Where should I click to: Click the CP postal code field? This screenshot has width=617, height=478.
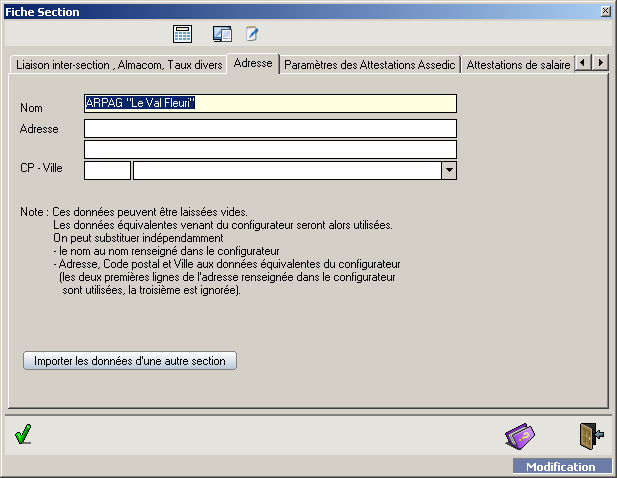[107, 171]
